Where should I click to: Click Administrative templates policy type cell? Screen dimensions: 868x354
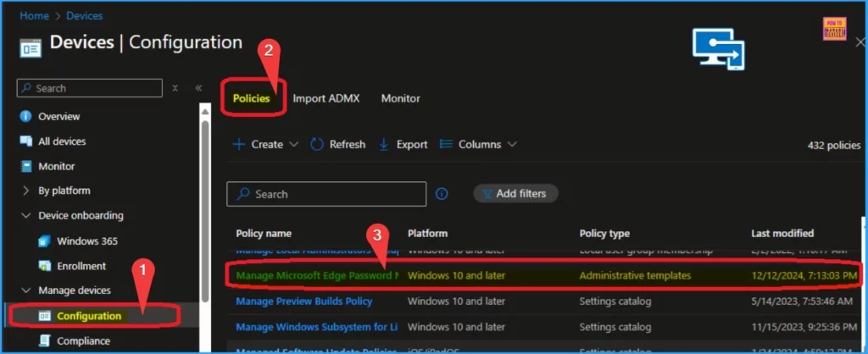click(635, 275)
